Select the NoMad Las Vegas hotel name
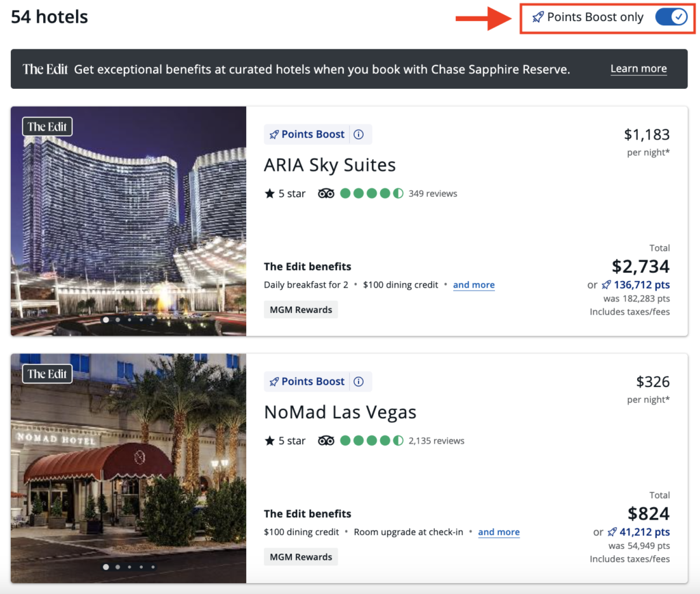The width and height of the screenshot is (700, 594). (x=340, y=412)
